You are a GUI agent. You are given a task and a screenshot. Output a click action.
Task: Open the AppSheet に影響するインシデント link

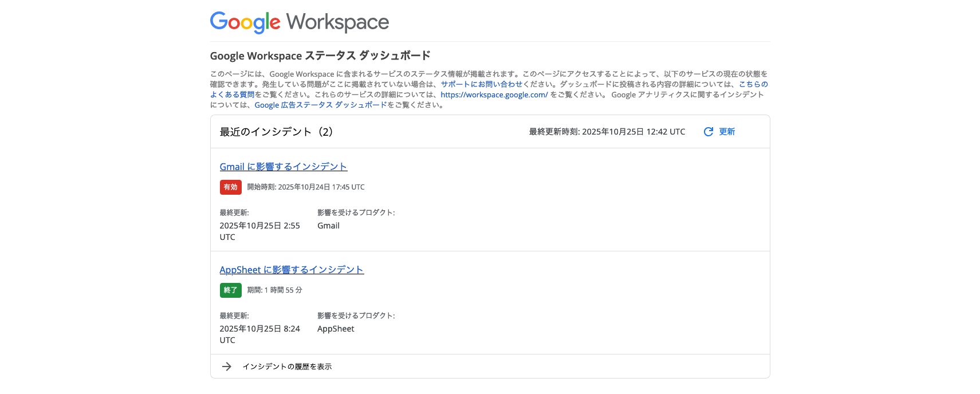point(292,270)
